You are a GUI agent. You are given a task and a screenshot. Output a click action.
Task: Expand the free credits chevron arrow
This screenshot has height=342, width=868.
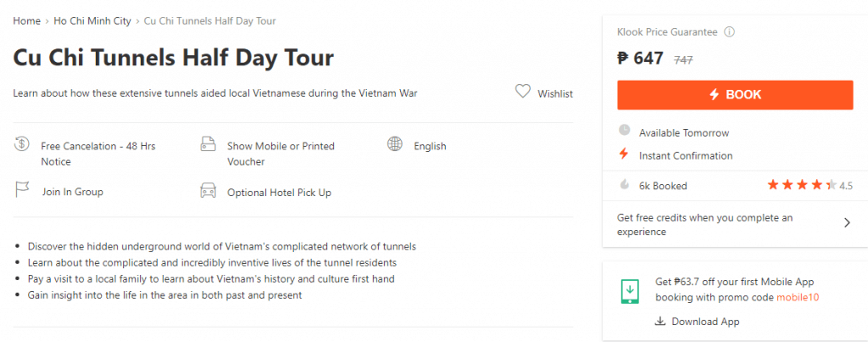click(847, 223)
